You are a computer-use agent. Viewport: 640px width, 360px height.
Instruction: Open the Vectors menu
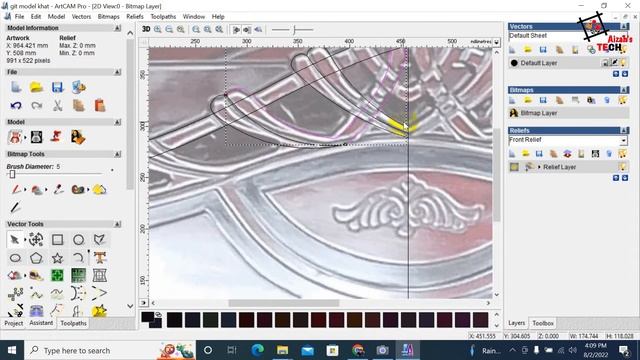81,17
